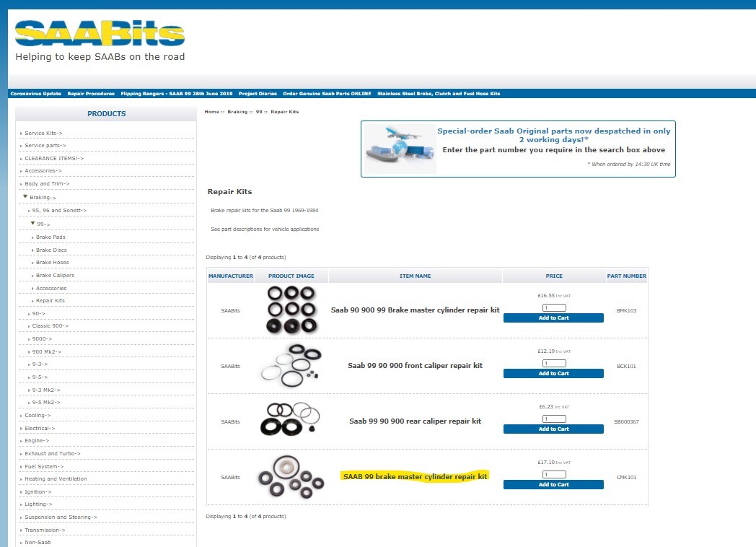The width and height of the screenshot is (756, 547).
Task: Expand the 9-3 braking category
Action: click(40, 364)
